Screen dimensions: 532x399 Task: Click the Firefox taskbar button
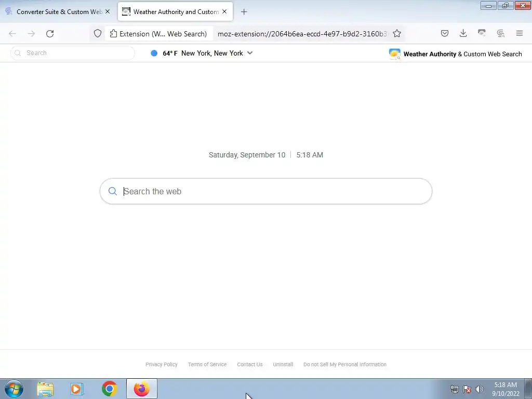pyautogui.click(x=142, y=389)
